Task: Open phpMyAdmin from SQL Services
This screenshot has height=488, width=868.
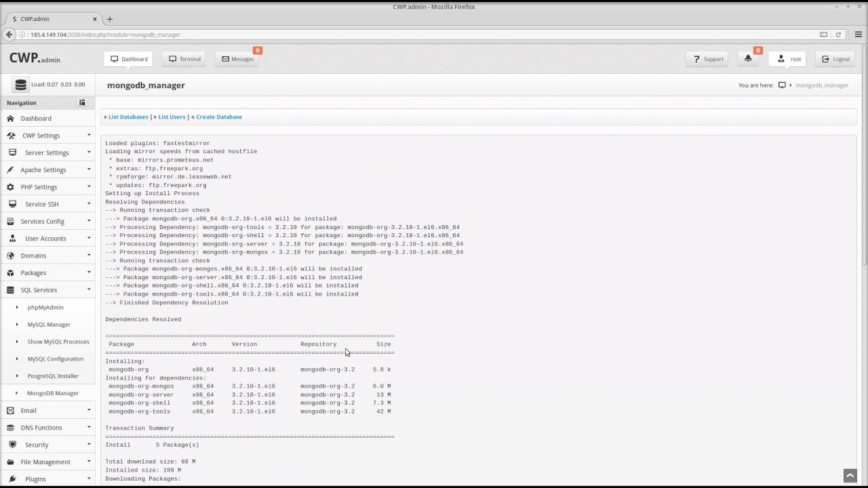Action: coord(45,307)
